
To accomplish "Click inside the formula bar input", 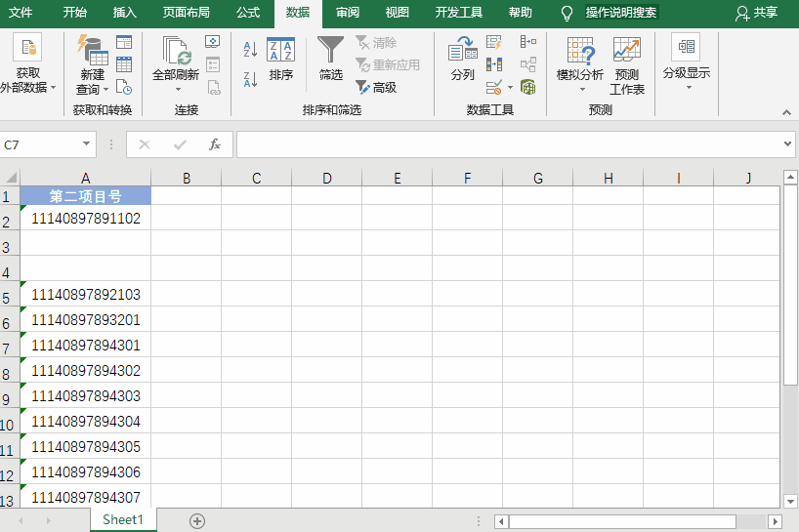I will coord(510,144).
